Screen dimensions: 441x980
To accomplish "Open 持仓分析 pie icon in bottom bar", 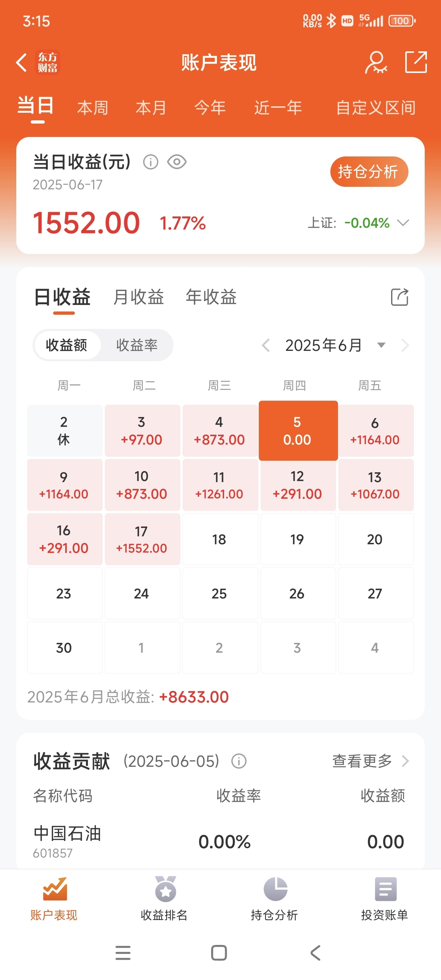I will pyautogui.click(x=275, y=889).
